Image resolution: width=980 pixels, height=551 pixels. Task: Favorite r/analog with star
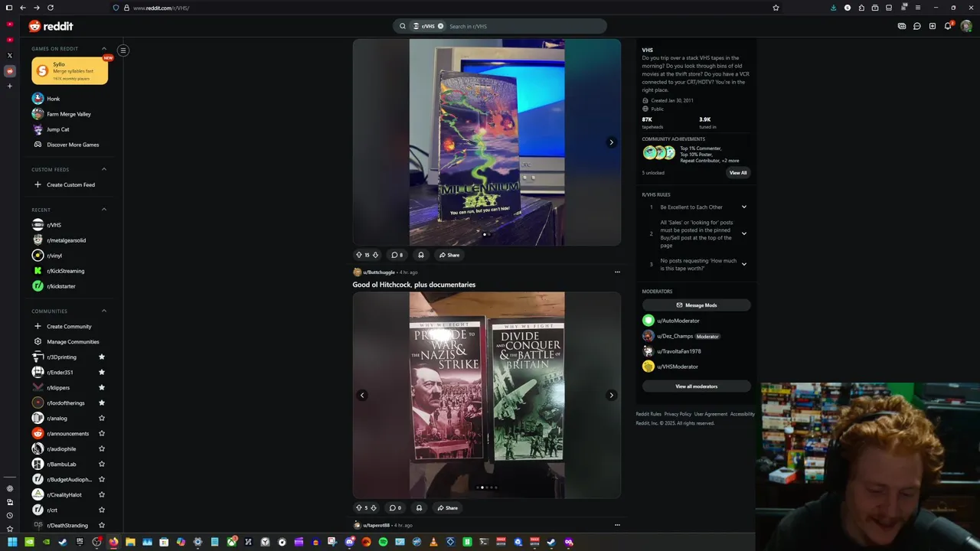point(101,418)
